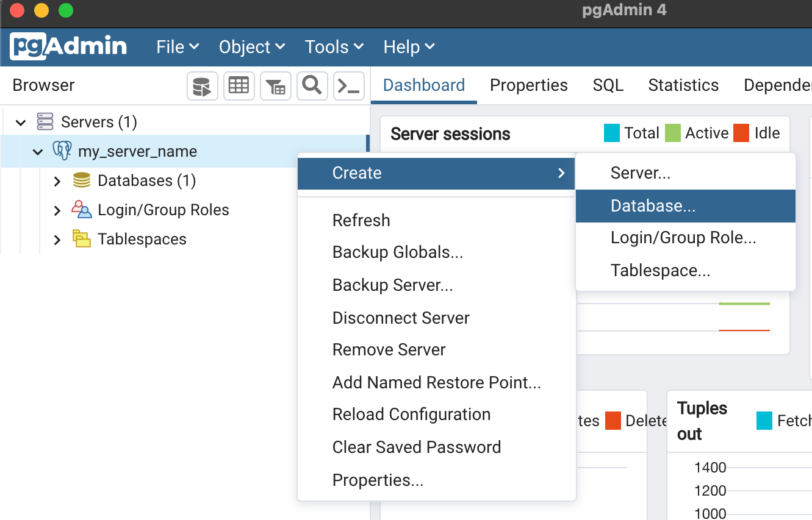
Task: Open the Search Objects magnifier icon
Action: pyautogui.click(x=312, y=85)
